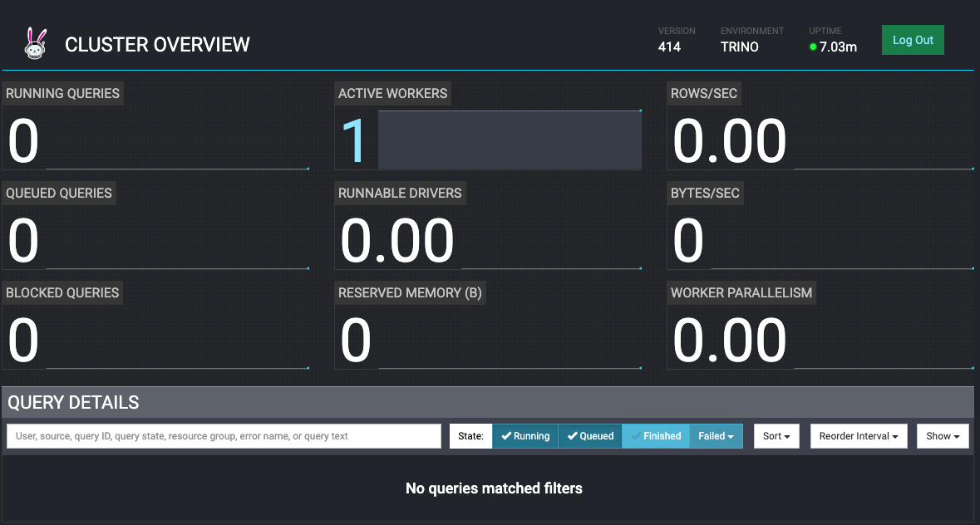
Task: Click the Trino bunny logo
Action: [x=36, y=44]
